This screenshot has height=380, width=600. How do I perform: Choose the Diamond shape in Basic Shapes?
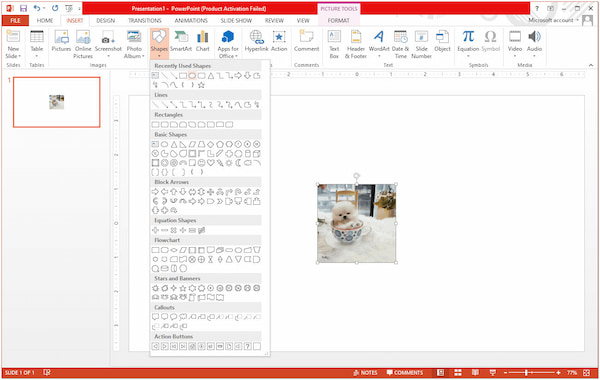coord(210,144)
